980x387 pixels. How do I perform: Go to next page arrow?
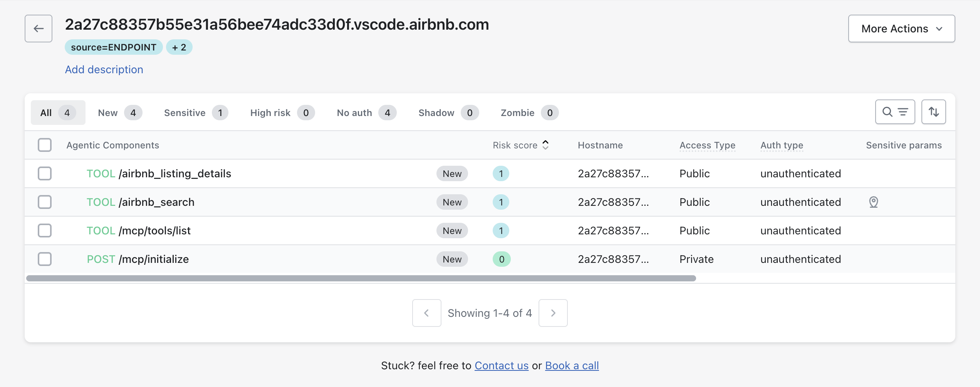[553, 313]
